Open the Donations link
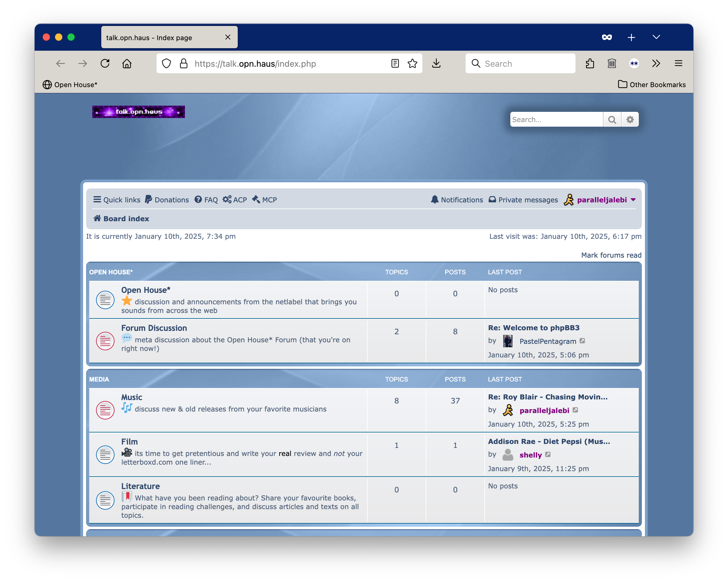Viewport: 728px width, 582px height. [x=167, y=200]
